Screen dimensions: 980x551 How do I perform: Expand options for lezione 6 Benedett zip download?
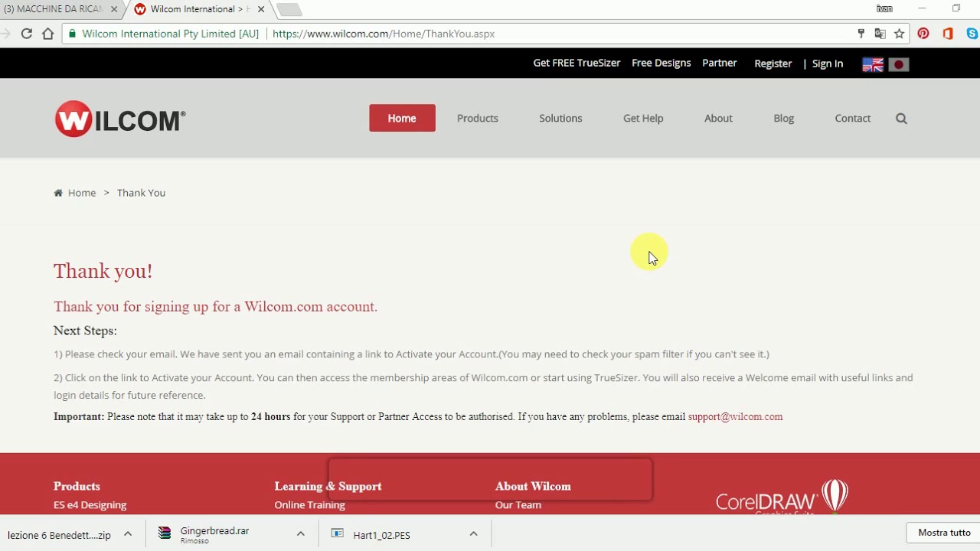(x=128, y=534)
